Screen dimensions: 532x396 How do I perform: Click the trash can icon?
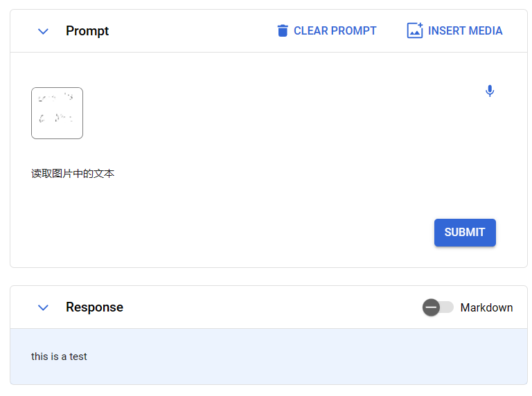283,30
